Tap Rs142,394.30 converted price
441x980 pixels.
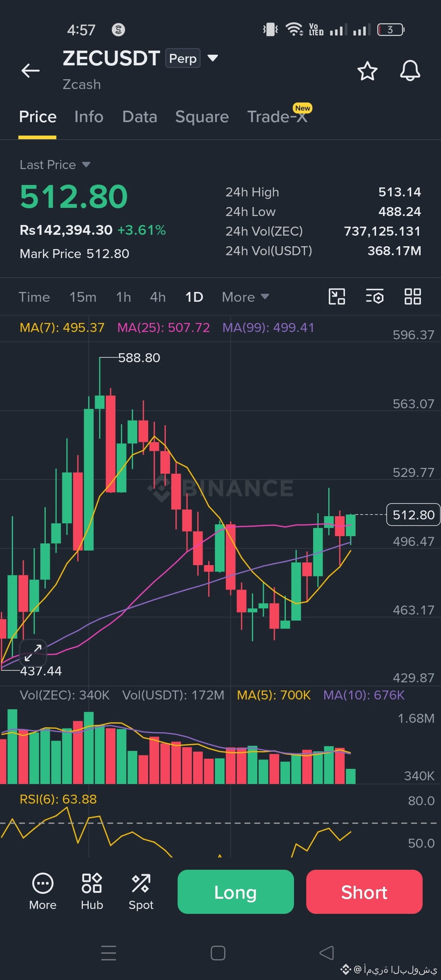(x=66, y=230)
